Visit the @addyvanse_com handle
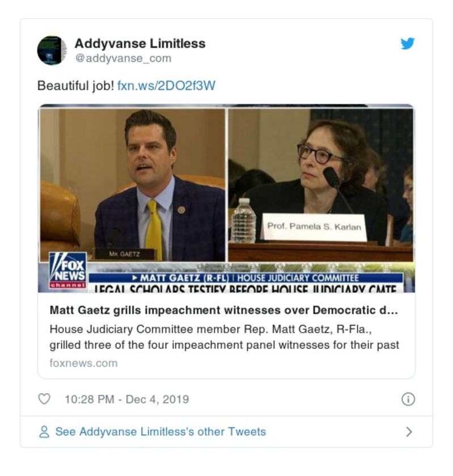This screenshot has height=476, width=453. pos(123,58)
